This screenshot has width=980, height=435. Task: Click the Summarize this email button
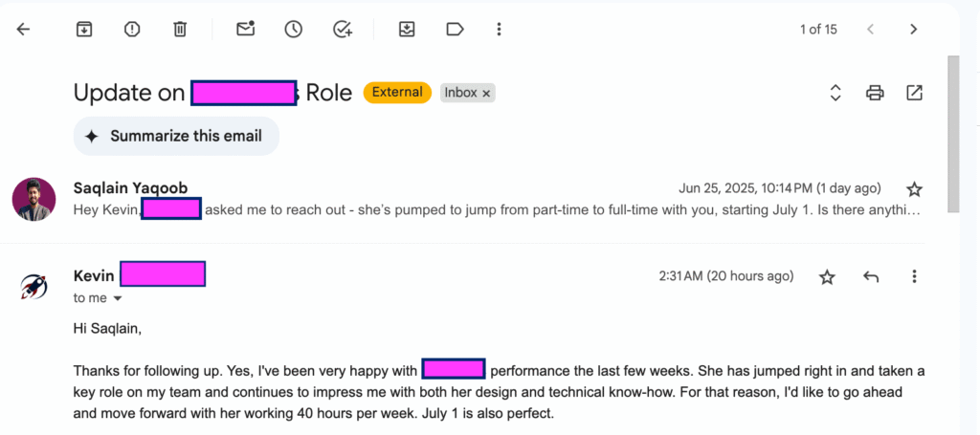click(x=176, y=136)
